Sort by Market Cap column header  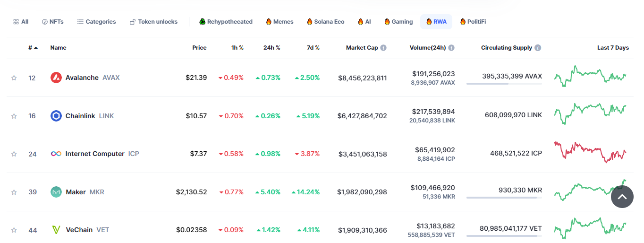[362, 48]
